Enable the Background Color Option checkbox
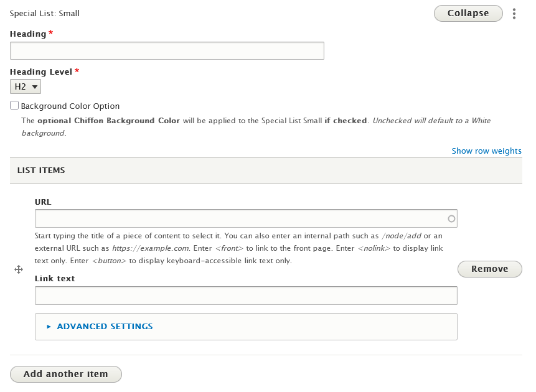This screenshot has width=536, height=392. tap(14, 106)
